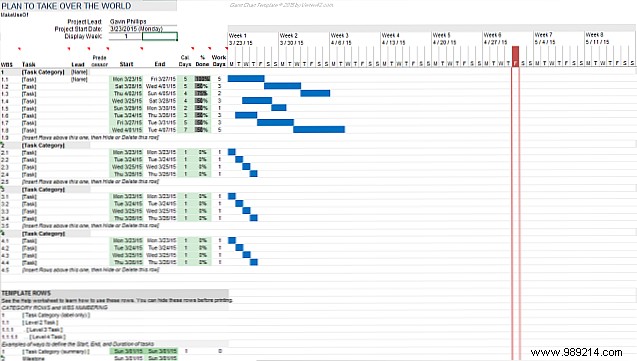Select the 'Week 4' timeline header
The height and width of the screenshot is (361, 637).
[x=390, y=35]
